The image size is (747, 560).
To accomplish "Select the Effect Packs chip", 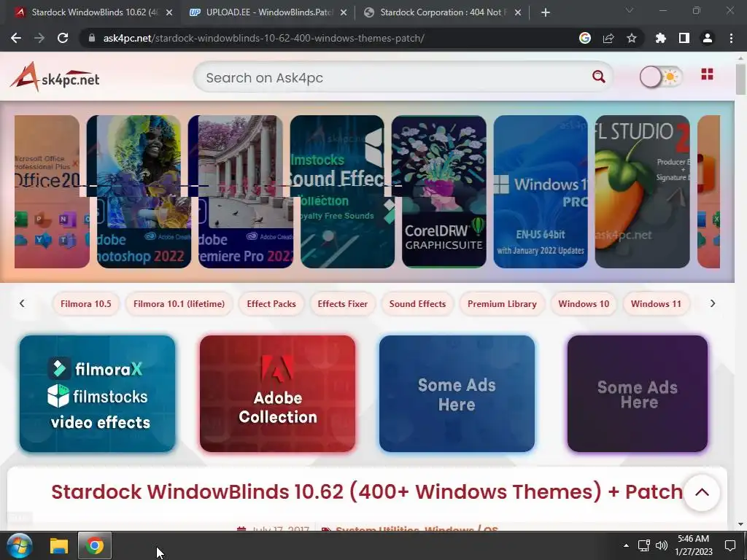I will pos(271,304).
